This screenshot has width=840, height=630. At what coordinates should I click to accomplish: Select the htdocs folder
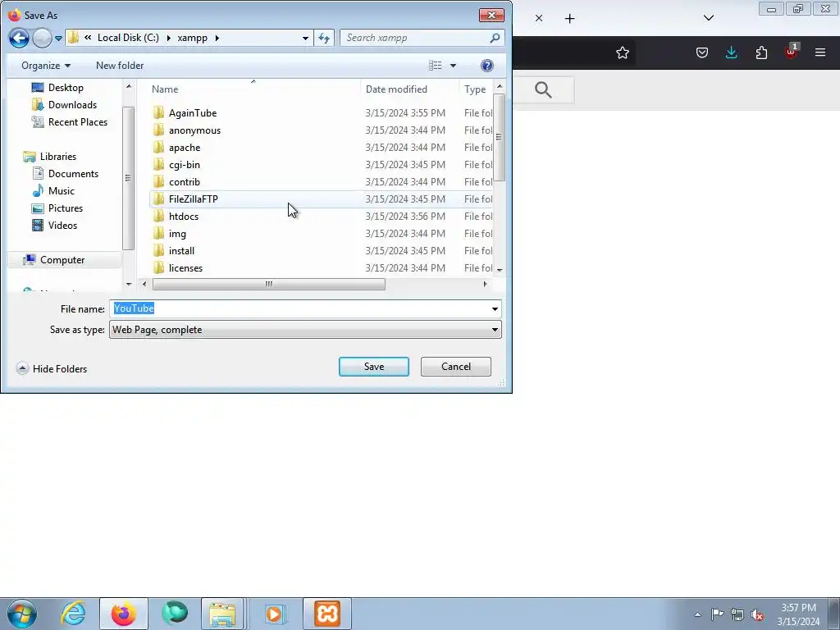[x=321, y=216]
